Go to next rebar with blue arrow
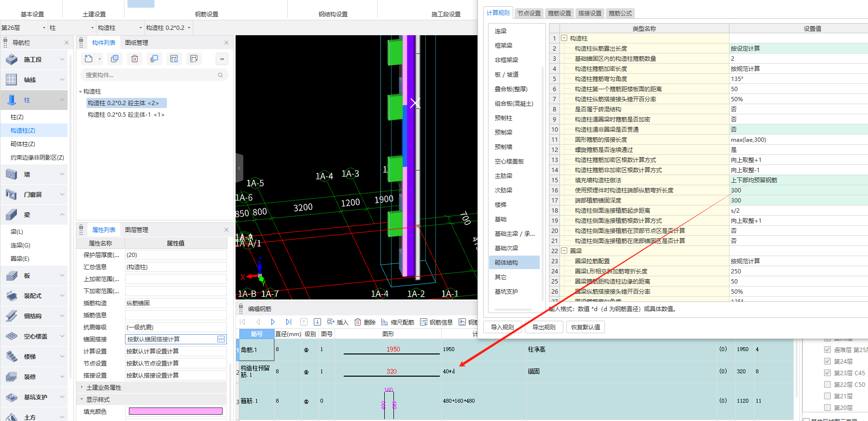The width and height of the screenshot is (868, 421). (273, 322)
